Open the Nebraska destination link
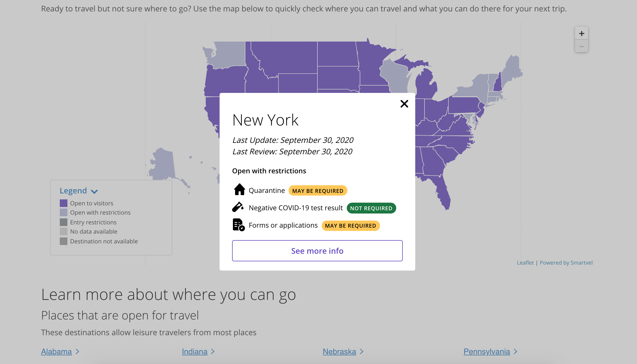Viewport: 637px width, 364px height. (339, 352)
